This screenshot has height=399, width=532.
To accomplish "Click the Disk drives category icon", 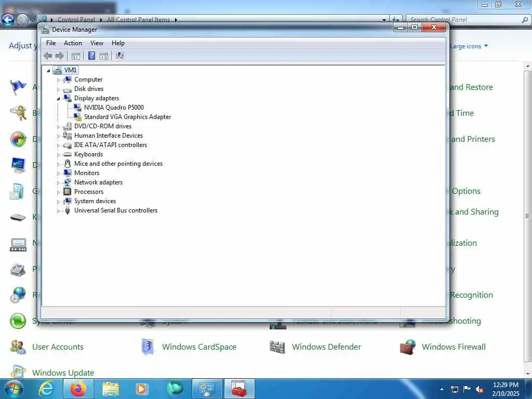I will 68,89.
